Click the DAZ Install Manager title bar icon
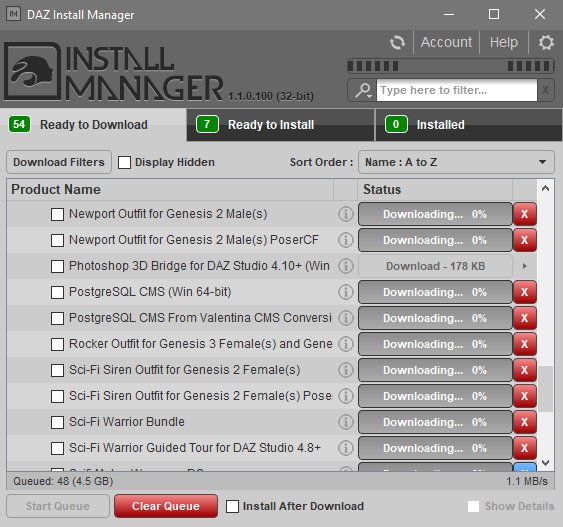Screen dimensions: 563x527 point(13,14)
